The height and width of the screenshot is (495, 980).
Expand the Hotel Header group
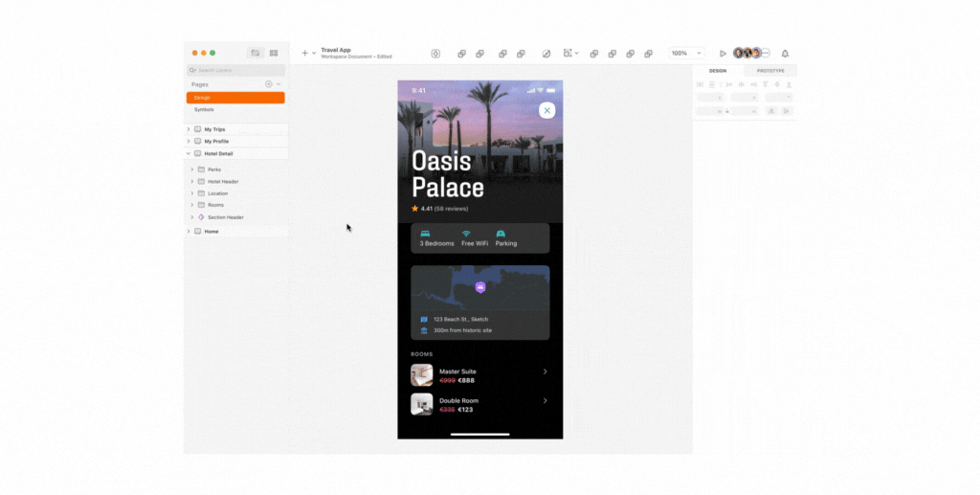coord(191,181)
